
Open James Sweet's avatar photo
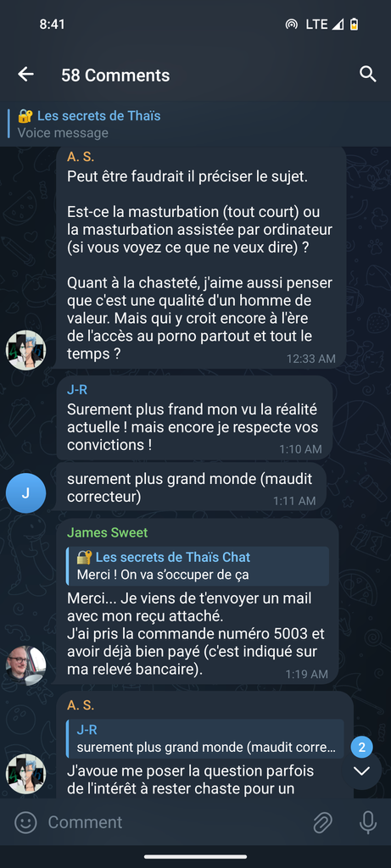coord(25,665)
